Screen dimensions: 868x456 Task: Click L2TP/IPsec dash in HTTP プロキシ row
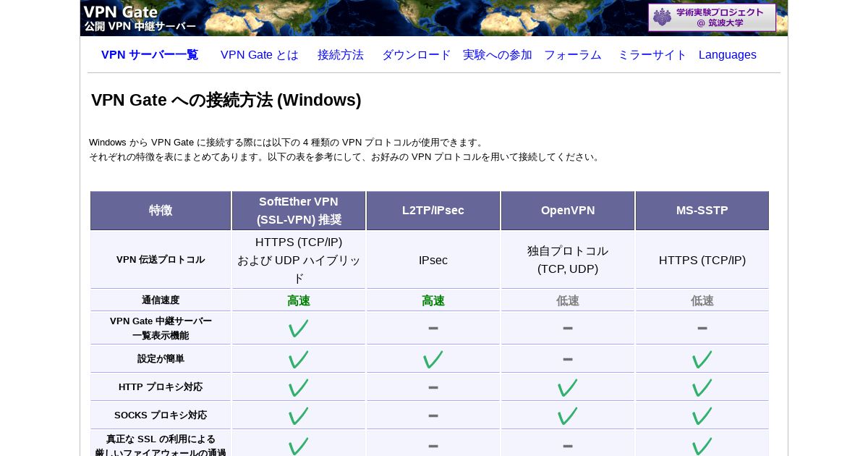[x=433, y=387]
